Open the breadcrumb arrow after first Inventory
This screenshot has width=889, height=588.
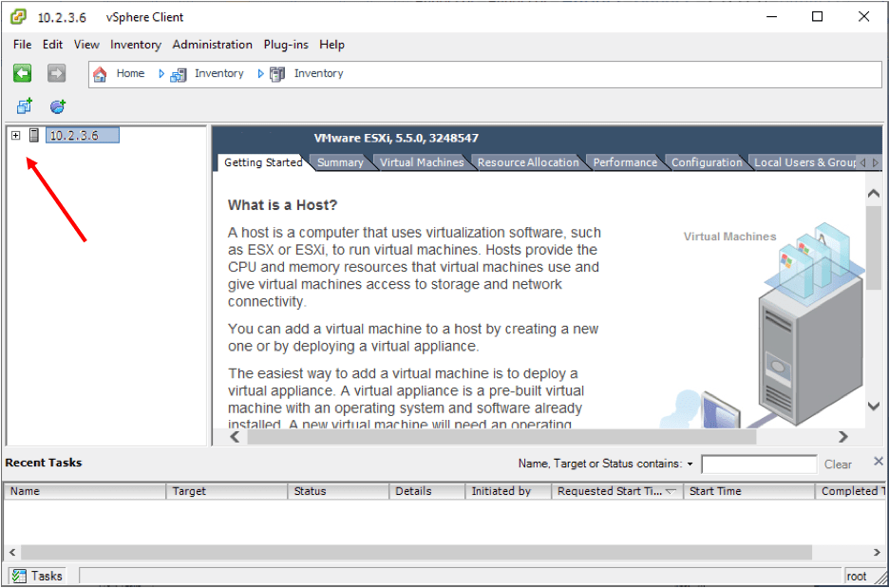coord(260,74)
